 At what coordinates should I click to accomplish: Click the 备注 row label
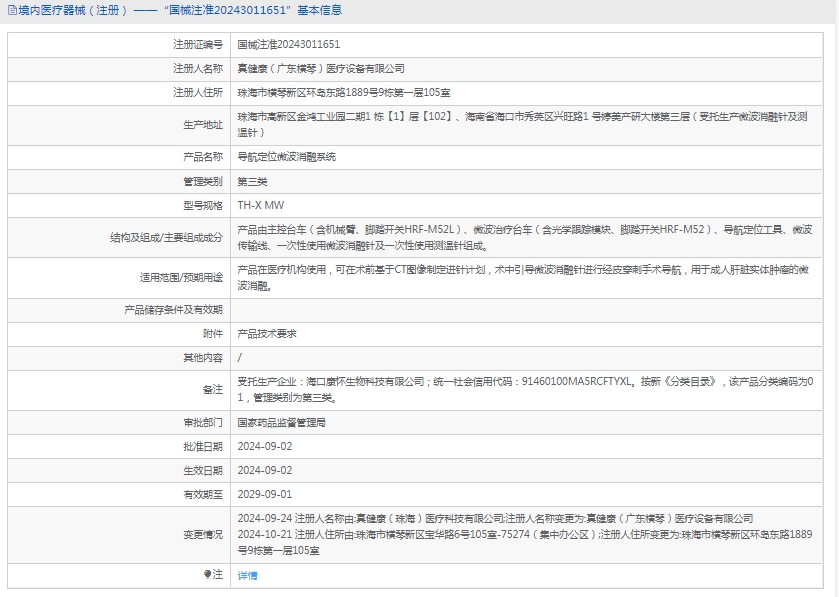tap(212, 389)
